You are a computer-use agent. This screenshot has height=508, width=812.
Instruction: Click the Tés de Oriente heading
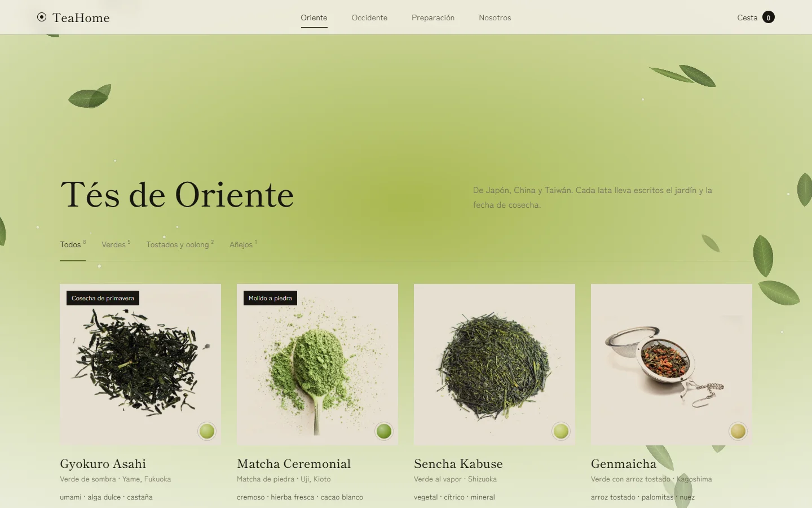pyautogui.click(x=177, y=195)
